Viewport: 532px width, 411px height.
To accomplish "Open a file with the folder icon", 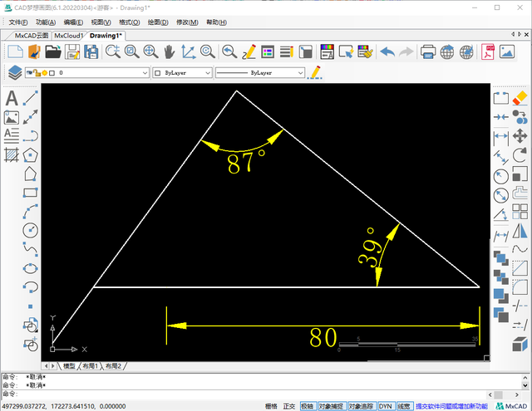I will [x=53, y=51].
